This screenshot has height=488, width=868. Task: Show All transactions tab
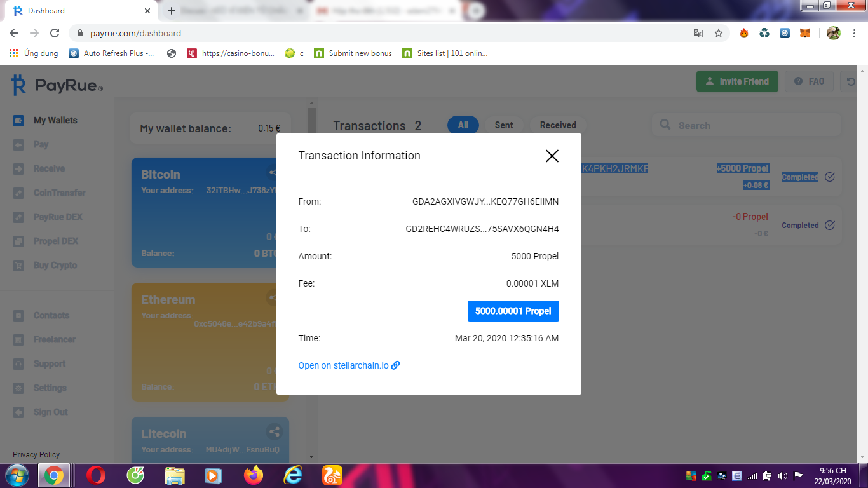coord(463,125)
